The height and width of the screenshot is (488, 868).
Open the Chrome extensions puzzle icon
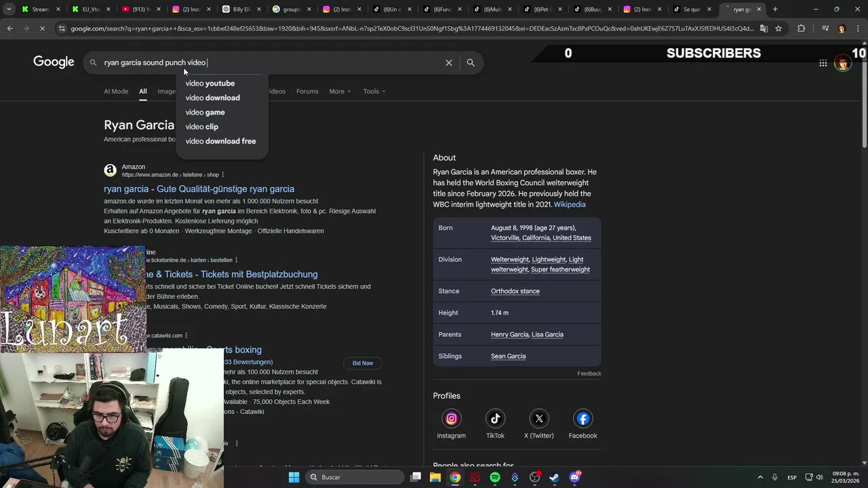tap(802, 28)
